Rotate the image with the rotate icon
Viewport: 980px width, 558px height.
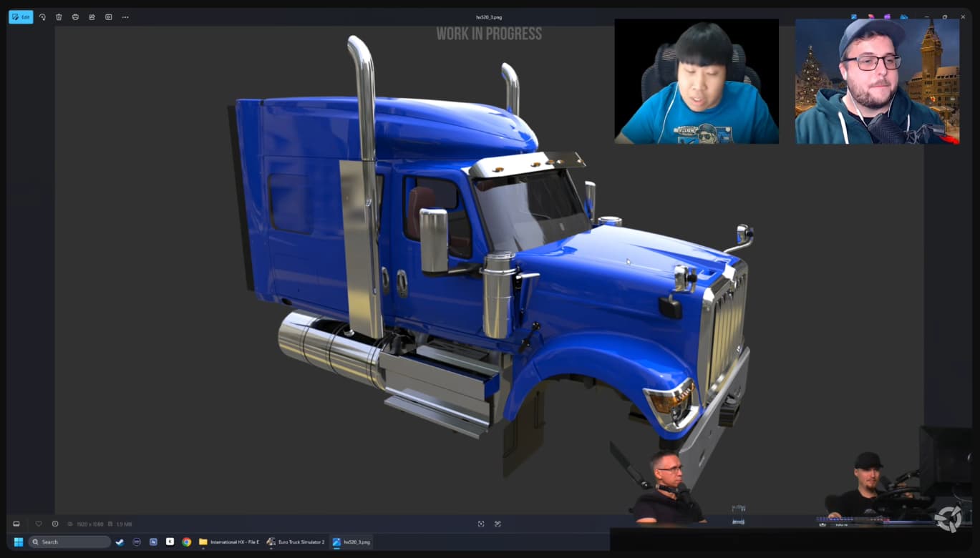42,17
